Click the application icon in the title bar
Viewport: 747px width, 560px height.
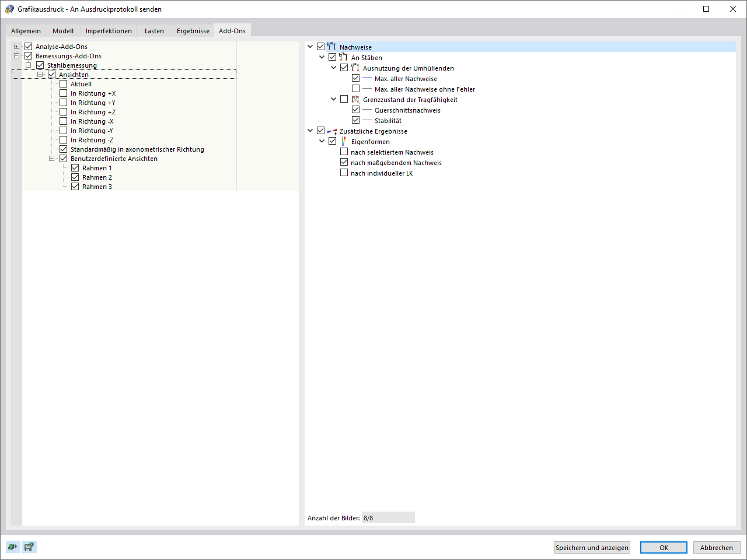point(9,9)
